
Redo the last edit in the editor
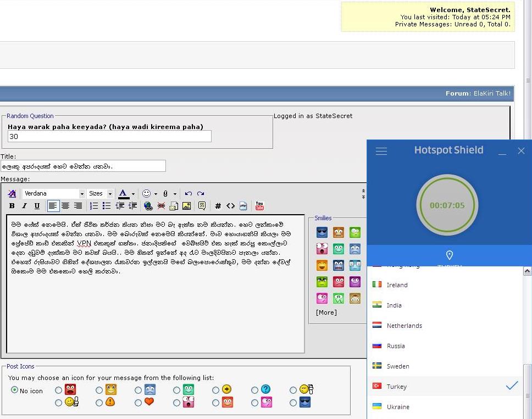point(201,193)
